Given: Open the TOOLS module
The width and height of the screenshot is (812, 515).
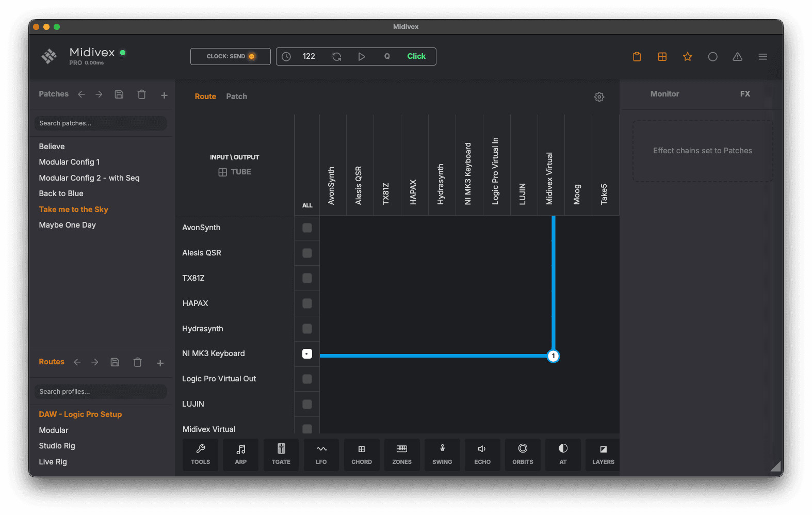Looking at the screenshot, I should 200,455.
